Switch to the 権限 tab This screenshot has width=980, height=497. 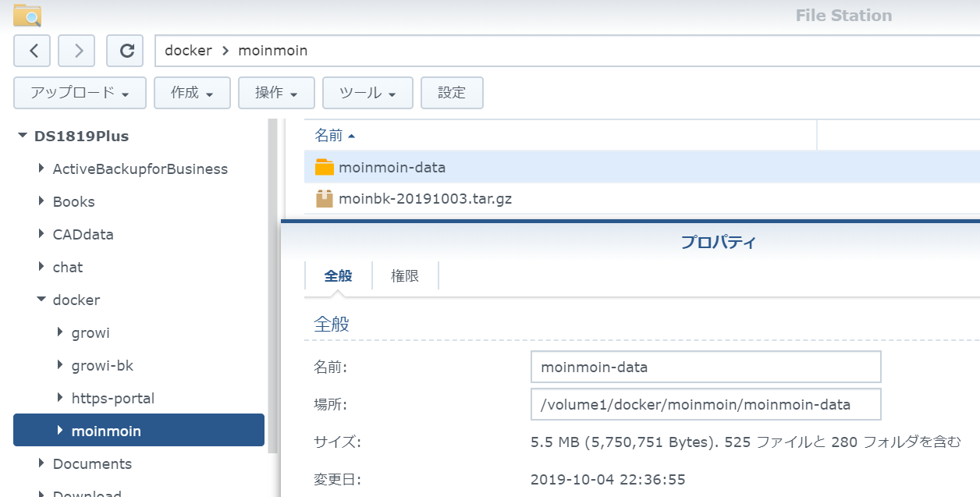pyautogui.click(x=405, y=275)
